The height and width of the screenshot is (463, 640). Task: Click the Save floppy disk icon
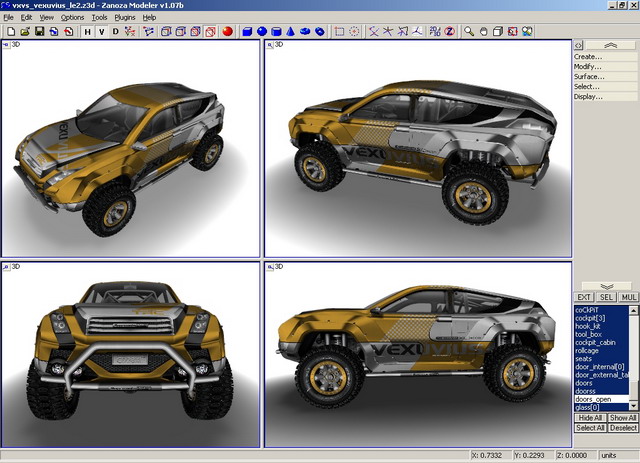(x=39, y=32)
